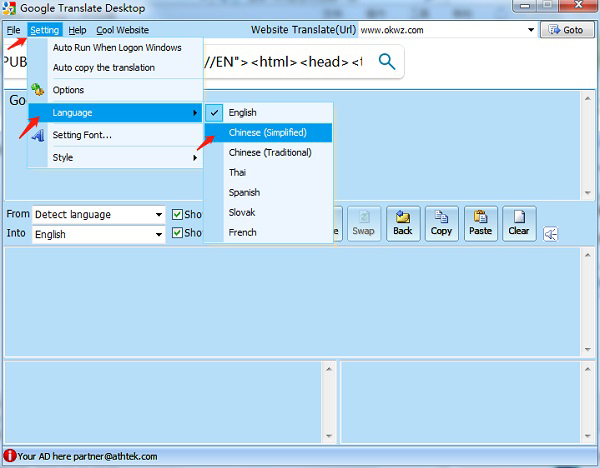Click scroll-up arrow of middle output pane
Viewport: 600px width, 468px height.
click(x=587, y=255)
